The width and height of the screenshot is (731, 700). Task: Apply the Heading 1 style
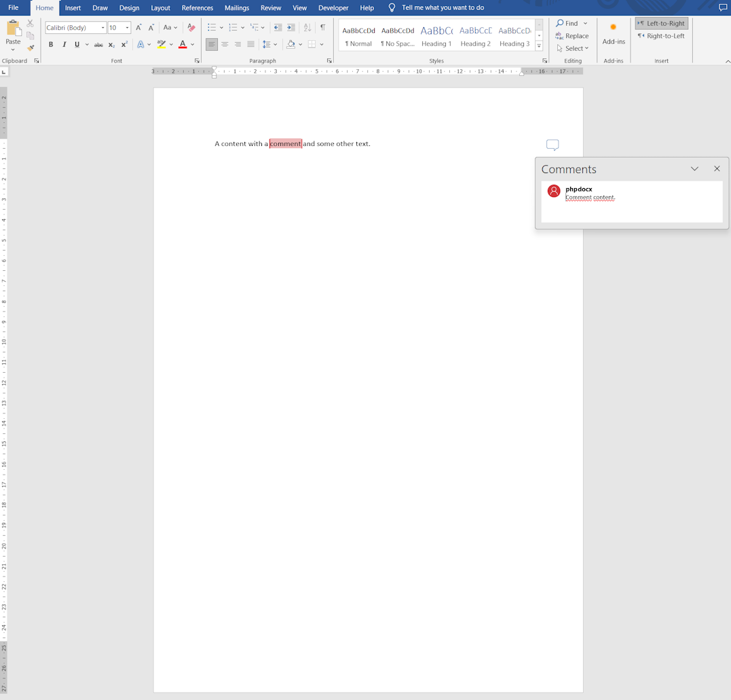point(437,37)
